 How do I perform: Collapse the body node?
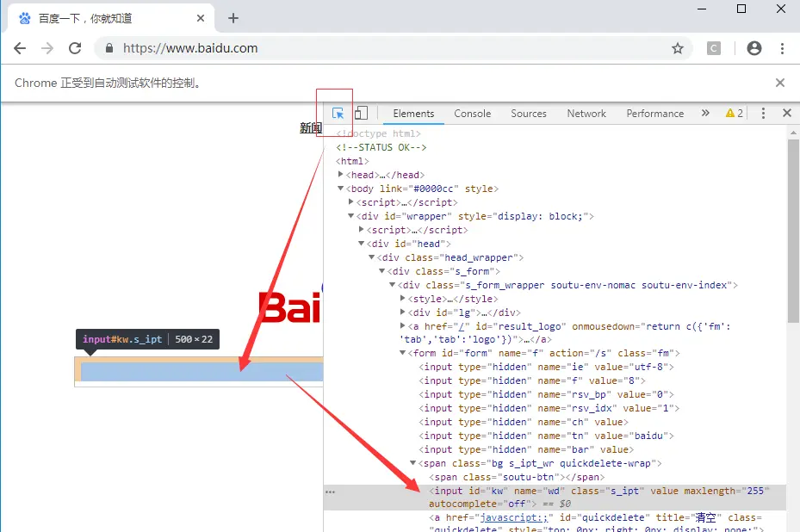(340, 189)
